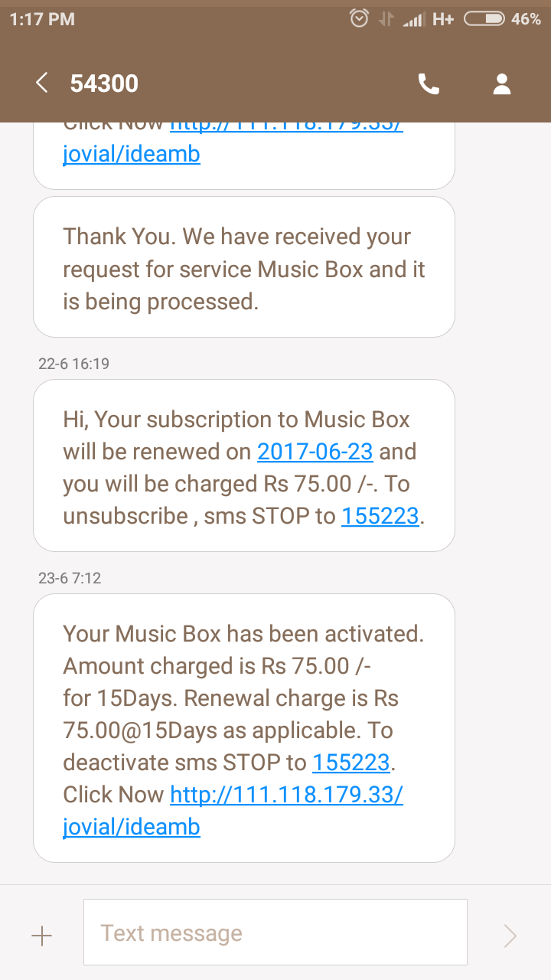Viewport: 551px width, 980px height.
Task: Select the 'Thank You' request received message
Action: [244, 268]
